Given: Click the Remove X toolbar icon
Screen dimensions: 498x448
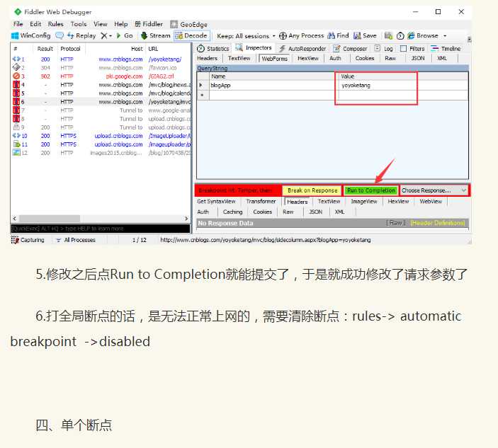Looking at the screenshot, I should [104, 35].
